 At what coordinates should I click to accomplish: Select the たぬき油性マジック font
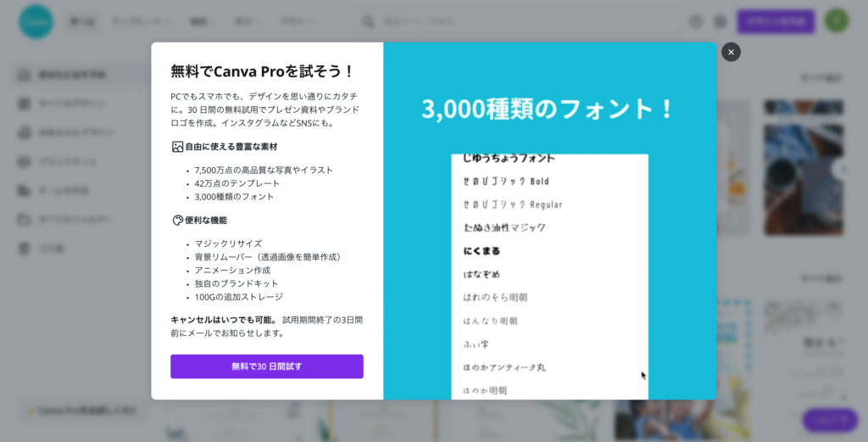[504, 227]
